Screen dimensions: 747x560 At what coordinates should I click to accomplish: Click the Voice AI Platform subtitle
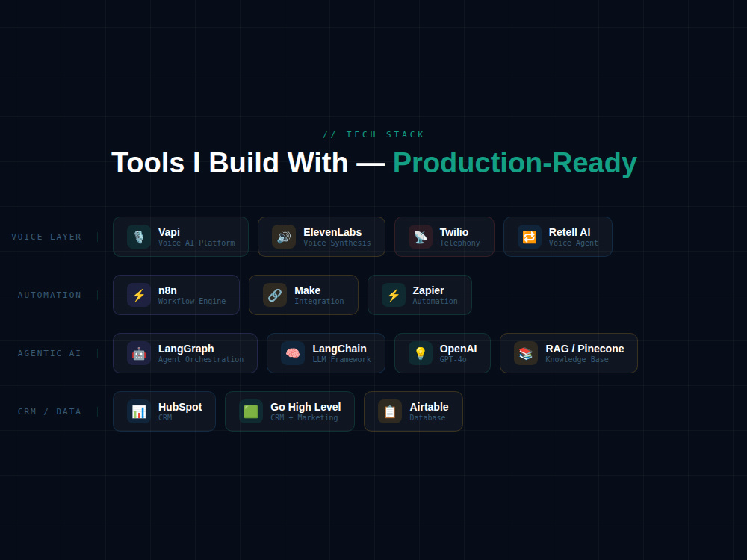196,243
